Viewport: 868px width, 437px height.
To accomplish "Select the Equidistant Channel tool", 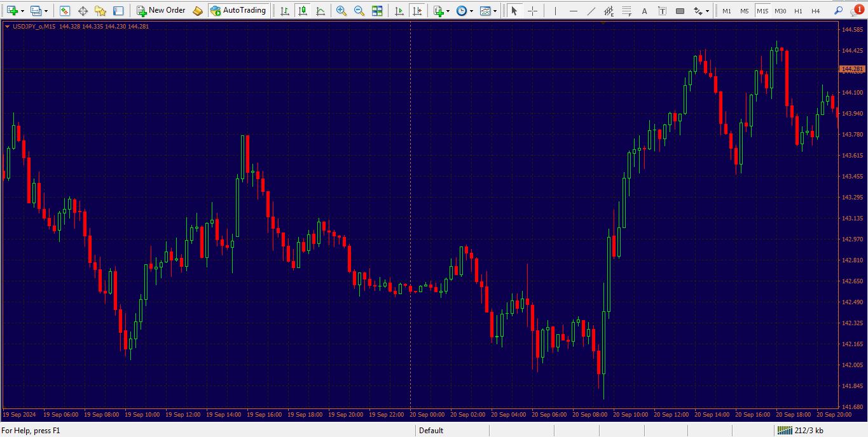I will click(x=609, y=11).
